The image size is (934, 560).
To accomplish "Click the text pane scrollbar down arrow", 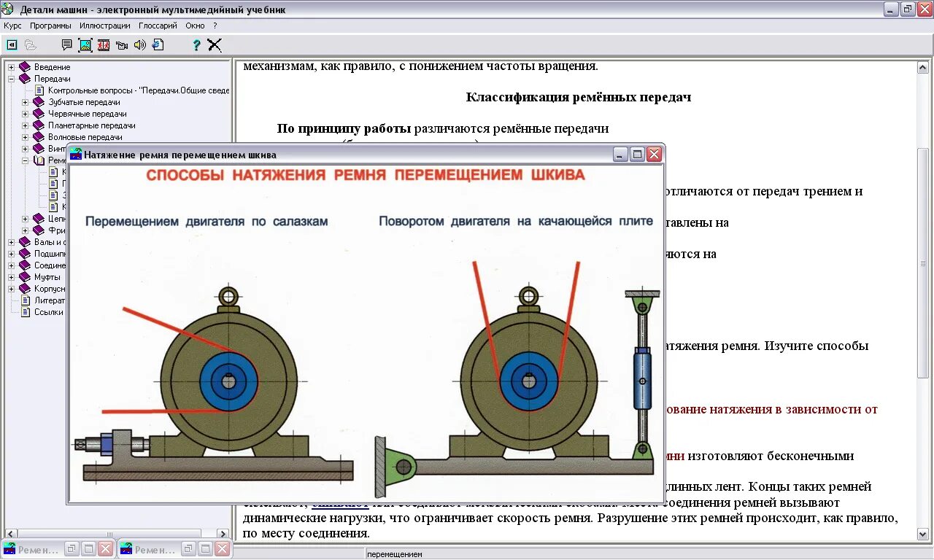I will tap(923, 534).
